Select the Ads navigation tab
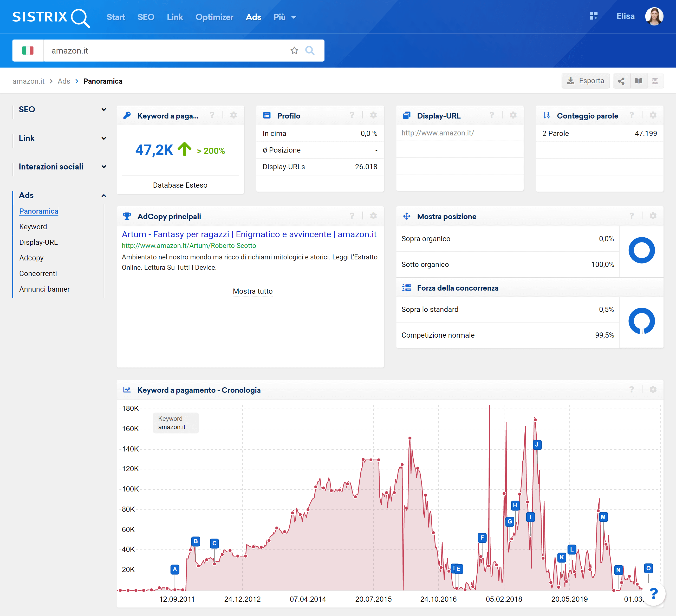The image size is (676, 616). coord(253,17)
